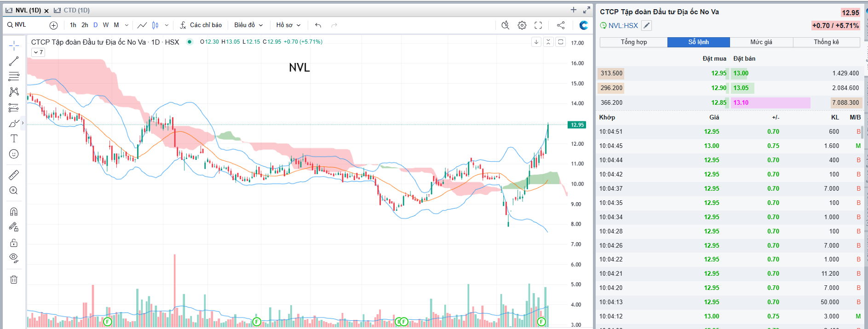Select the trend line drawing tool
Image resolution: width=868 pixels, height=329 pixels.
(x=14, y=61)
